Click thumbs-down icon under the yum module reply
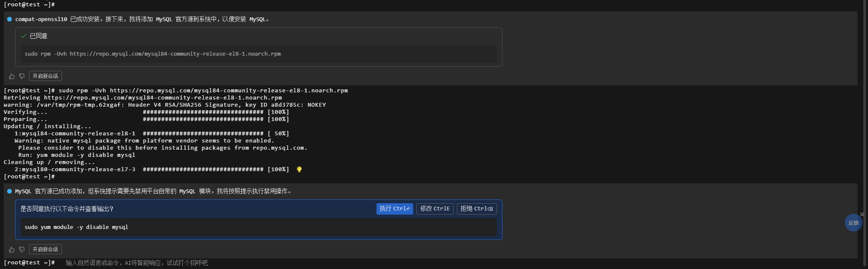868x269 pixels. click(x=22, y=250)
